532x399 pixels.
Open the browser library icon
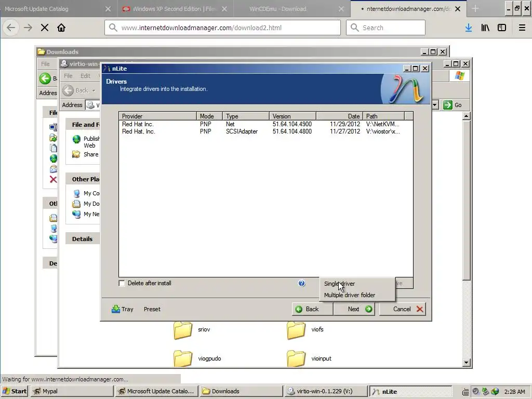click(x=485, y=28)
